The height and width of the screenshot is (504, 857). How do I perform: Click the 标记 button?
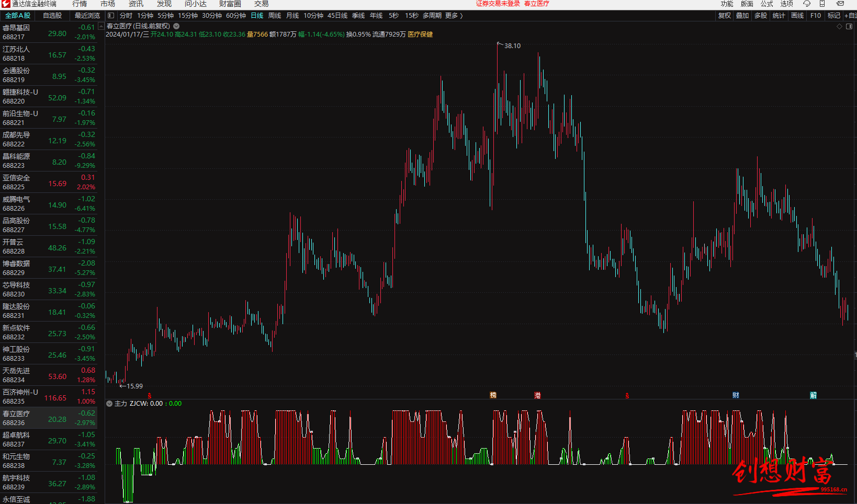pos(834,16)
